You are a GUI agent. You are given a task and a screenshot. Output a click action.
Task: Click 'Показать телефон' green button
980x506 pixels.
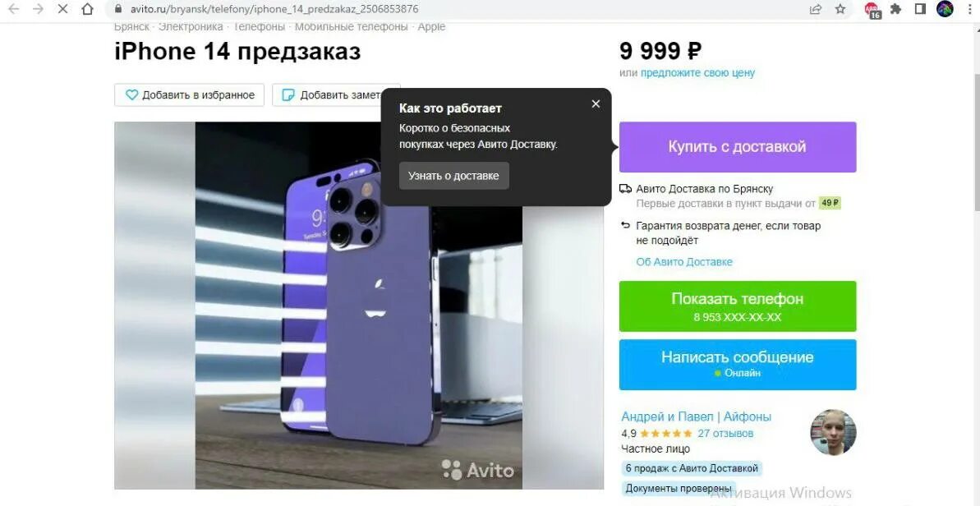coord(738,306)
